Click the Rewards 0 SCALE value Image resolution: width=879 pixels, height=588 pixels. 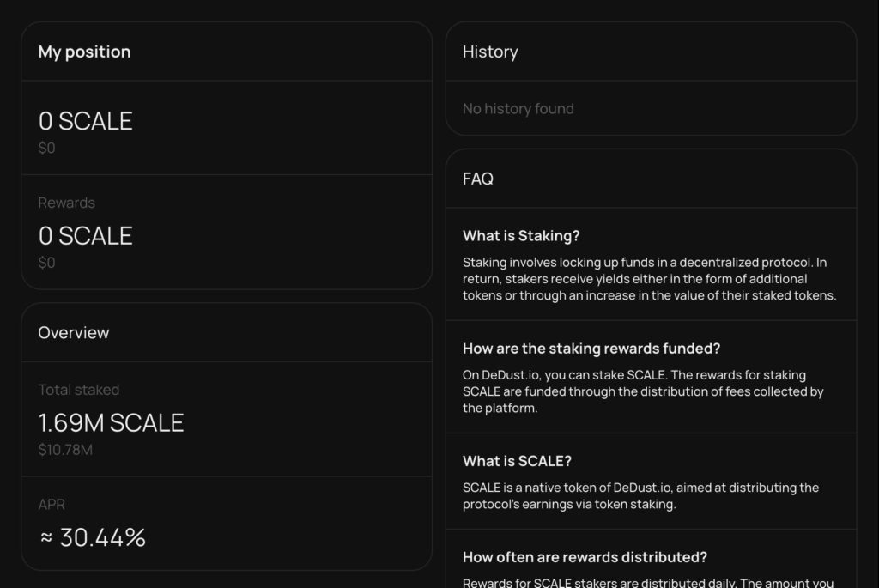point(85,236)
